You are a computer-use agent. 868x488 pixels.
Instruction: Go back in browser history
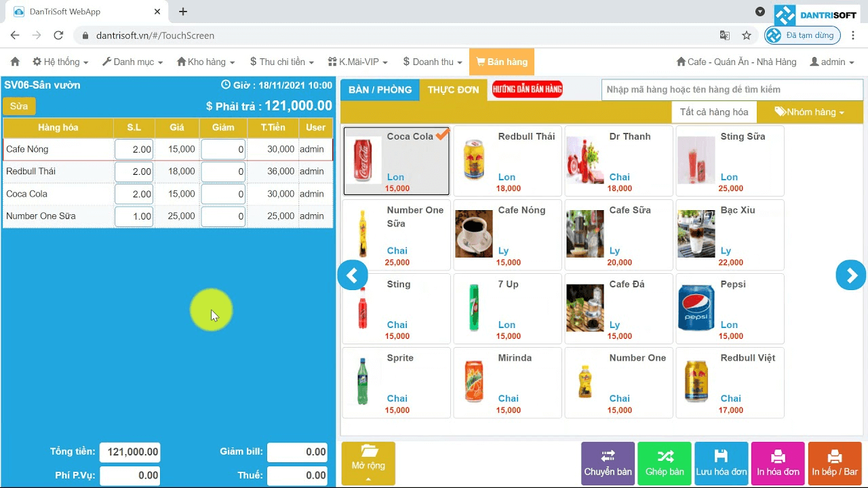(15, 35)
